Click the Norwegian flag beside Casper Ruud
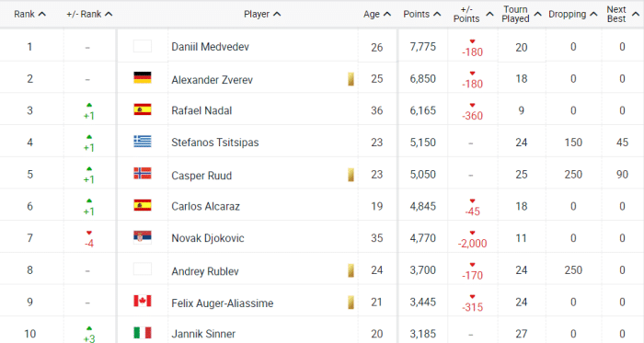Image resolution: width=644 pixels, height=343 pixels. coord(143,174)
